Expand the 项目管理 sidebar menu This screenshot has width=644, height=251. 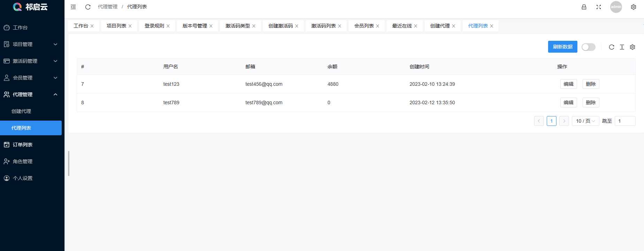click(x=32, y=44)
